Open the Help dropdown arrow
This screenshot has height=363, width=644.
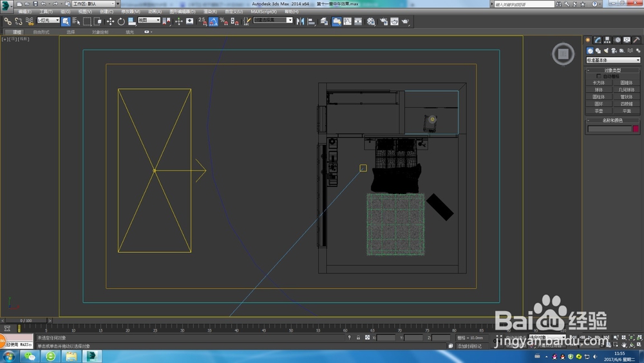(x=600, y=4)
